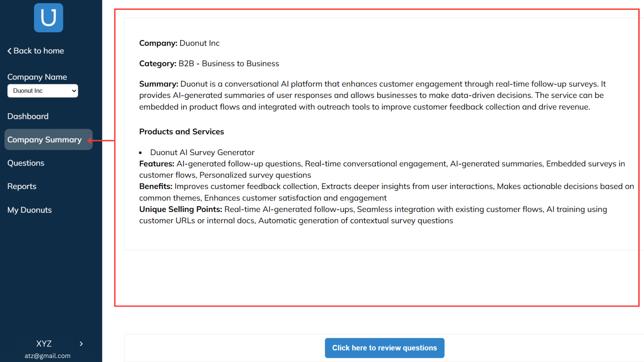Image resolution: width=644 pixels, height=362 pixels.
Task: Click the Products and Services heading
Action: tap(181, 132)
